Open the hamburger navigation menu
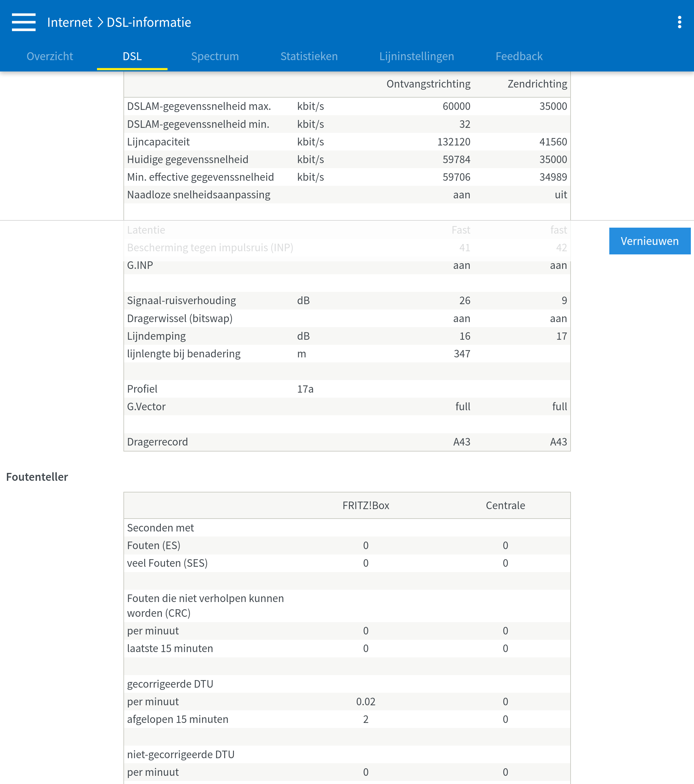Viewport: 694px width, 784px height. 23,22
